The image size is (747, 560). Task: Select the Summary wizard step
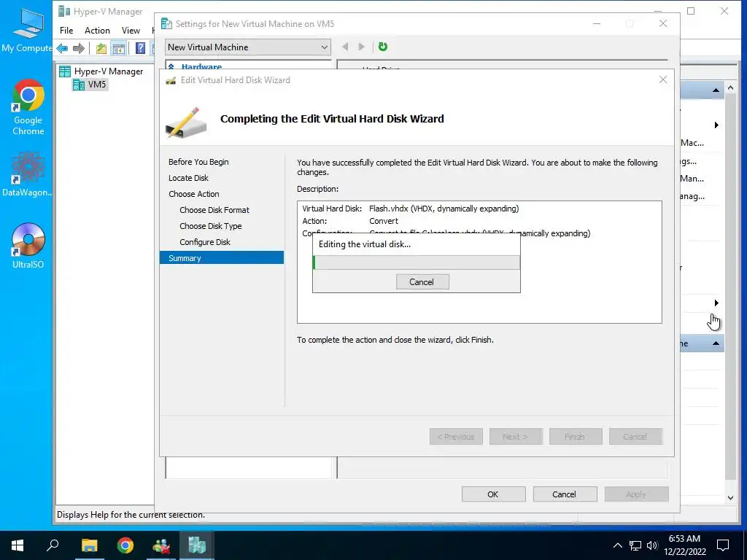(222, 257)
